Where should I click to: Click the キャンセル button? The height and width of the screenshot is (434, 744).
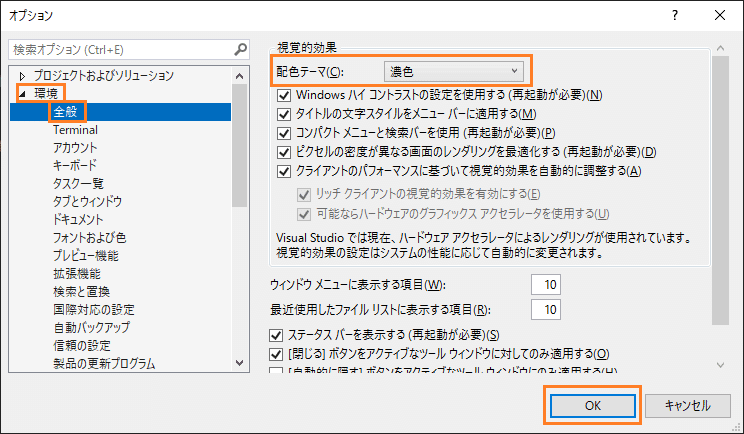click(688, 406)
